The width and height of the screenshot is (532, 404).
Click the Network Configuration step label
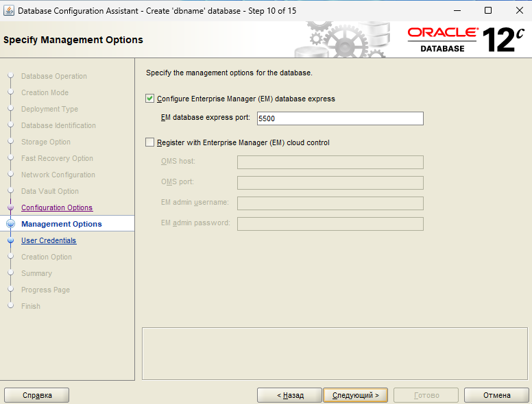pos(58,175)
